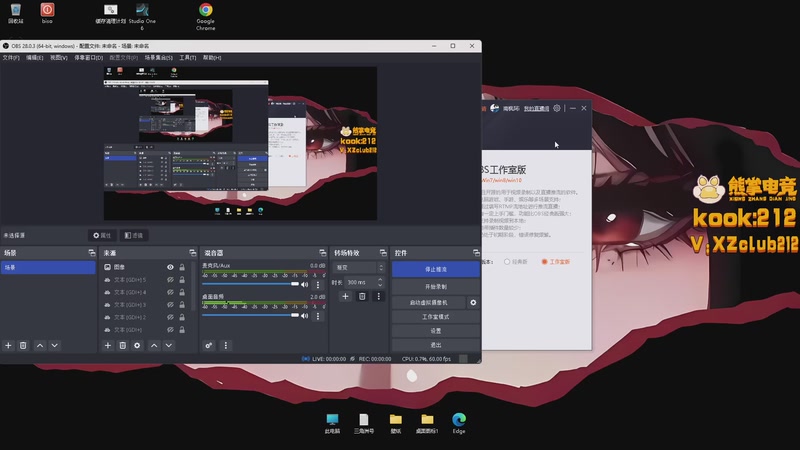Open advanced audio properties gears icon in mixer
This screenshot has height=450, width=800.
(209, 345)
